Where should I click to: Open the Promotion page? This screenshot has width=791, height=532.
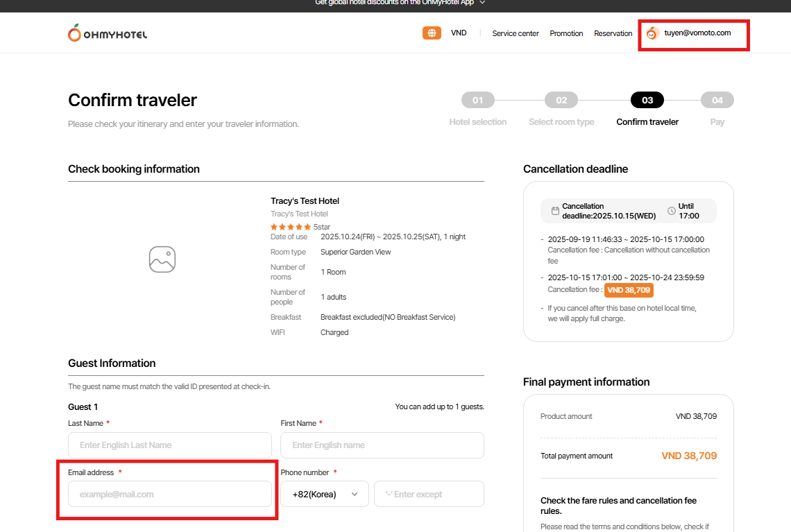tap(566, 33)
